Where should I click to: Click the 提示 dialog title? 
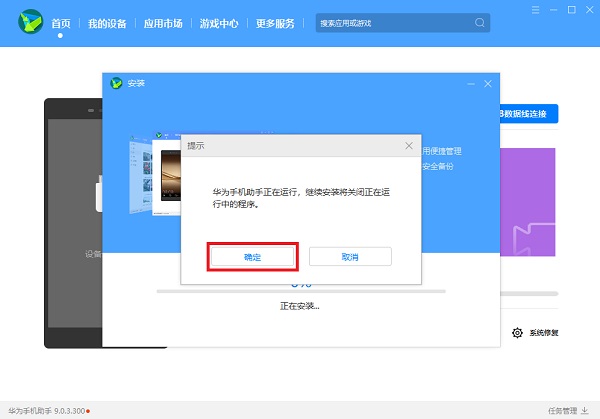196,146
